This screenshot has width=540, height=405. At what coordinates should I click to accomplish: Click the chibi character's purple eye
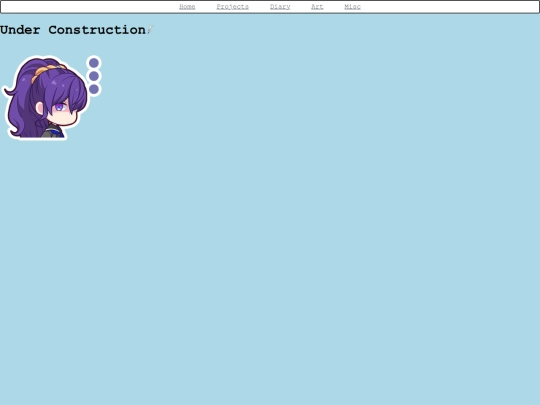tap(60, 107)
